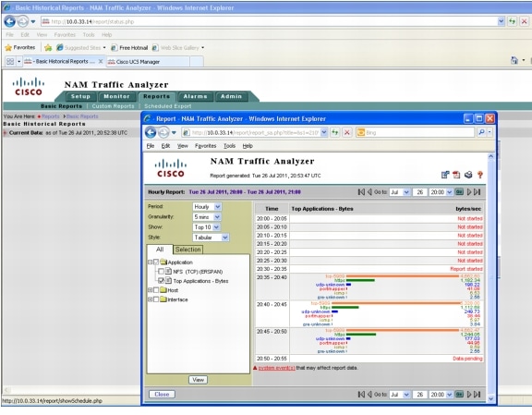The height and width of the screenshot is (415, 532).
Task: Click the Bing search magnifier icon
Action: pos(481,132)
